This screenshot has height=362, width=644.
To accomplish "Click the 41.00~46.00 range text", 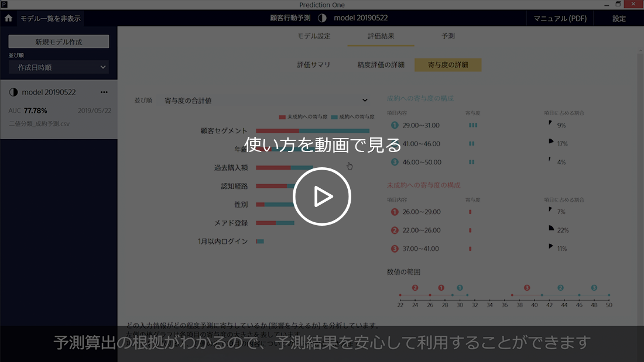I will [422, 144].
